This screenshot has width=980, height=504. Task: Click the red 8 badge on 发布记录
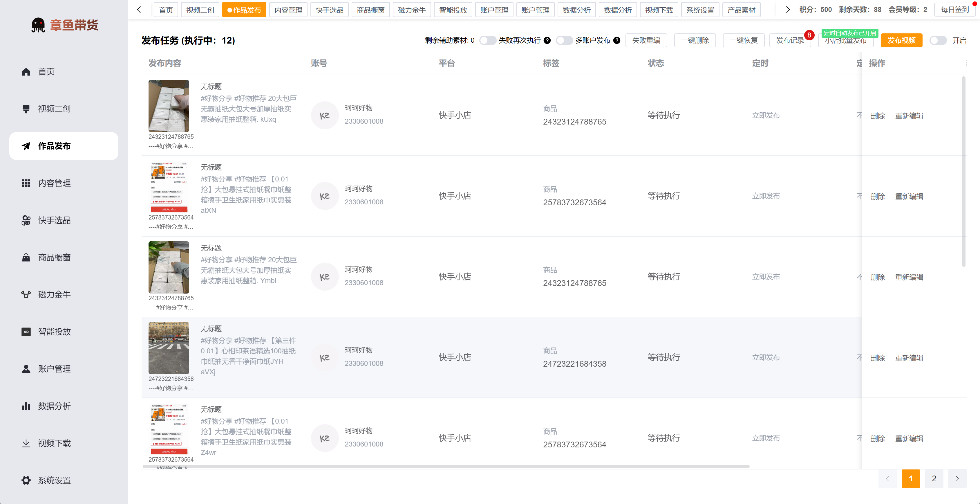[809, 35]
